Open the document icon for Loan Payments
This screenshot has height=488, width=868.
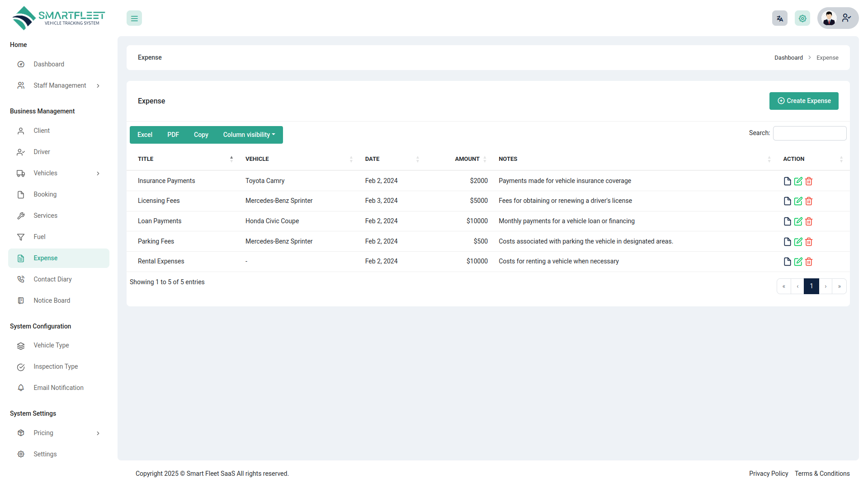coord(787,221)
